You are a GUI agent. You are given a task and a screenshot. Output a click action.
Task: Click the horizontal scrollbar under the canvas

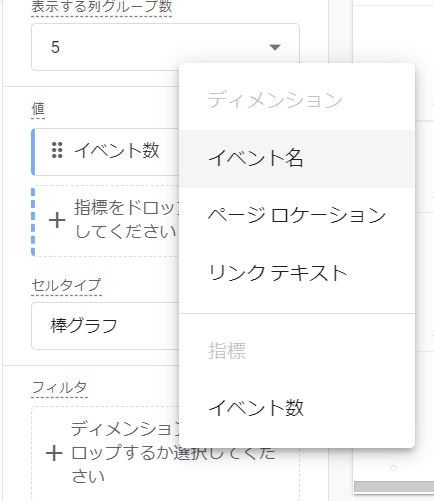pos(394,487)
